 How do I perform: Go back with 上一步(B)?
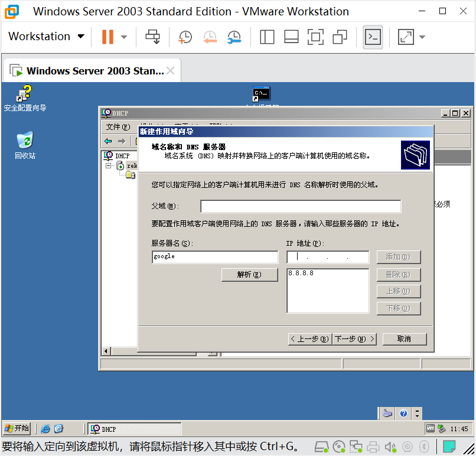(x=310, y=339)
